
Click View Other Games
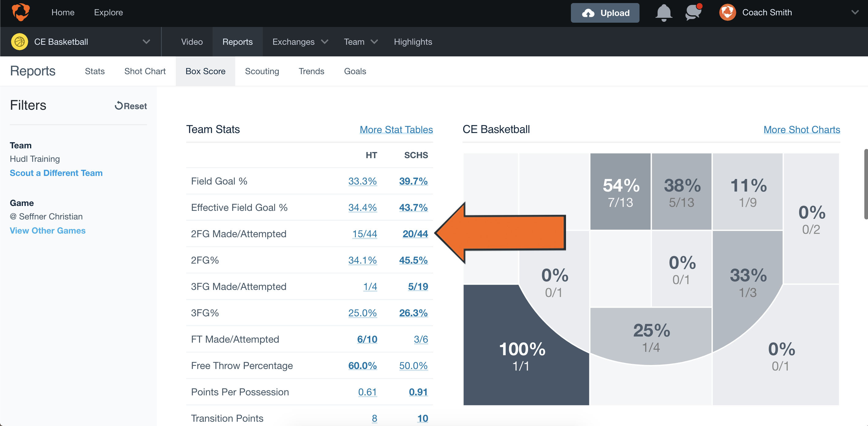pos(47,230)
